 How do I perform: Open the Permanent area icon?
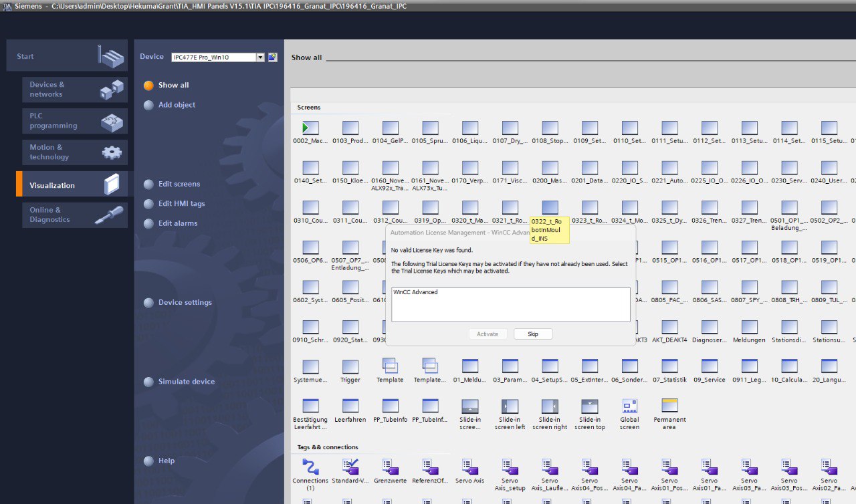coord(669,406)
